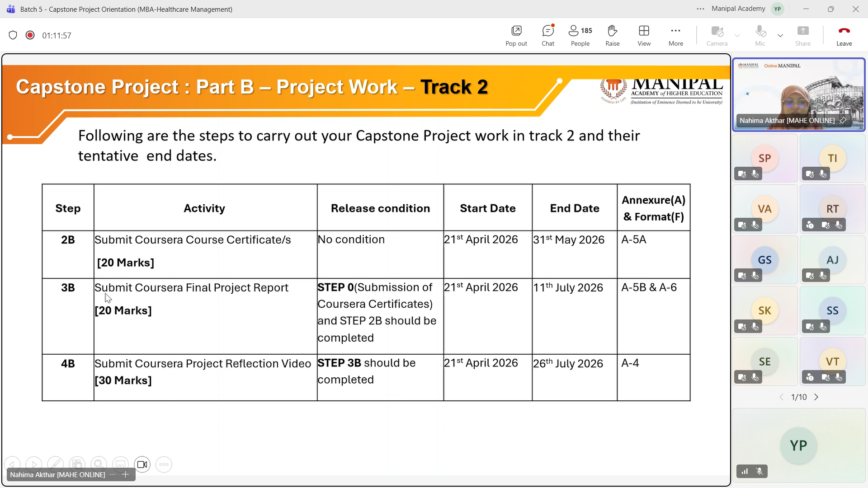Click the recording indicator icon

pyautogui.click(x=30, y=35)
